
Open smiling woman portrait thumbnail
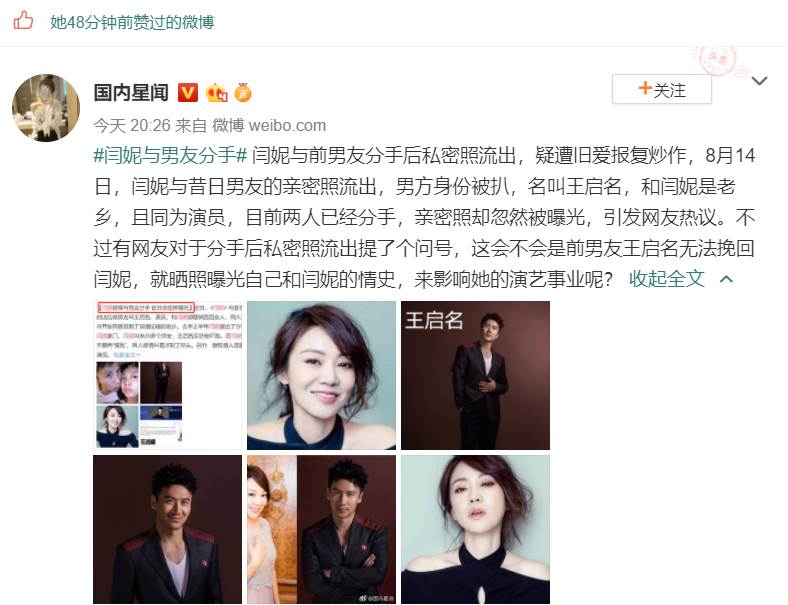[x=322, y=375]
